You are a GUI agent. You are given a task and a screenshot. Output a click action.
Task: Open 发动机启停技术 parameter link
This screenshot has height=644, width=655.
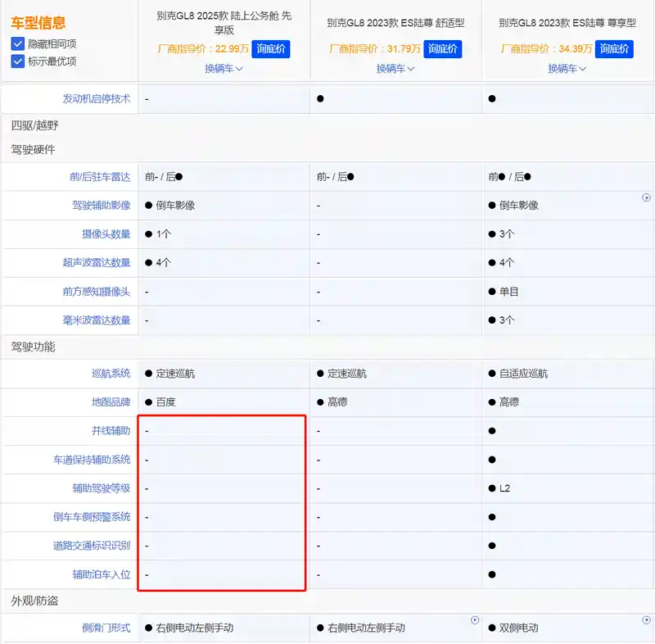coord(97,99)
